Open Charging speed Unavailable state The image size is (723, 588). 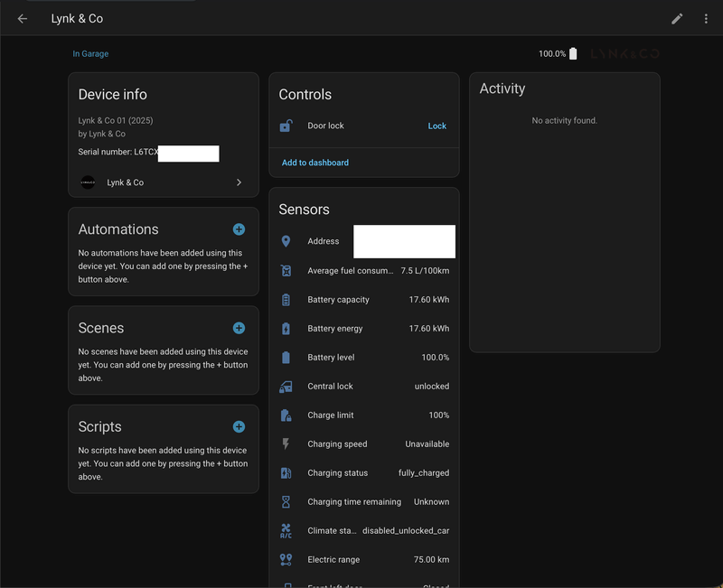click(x=427, y=443)
